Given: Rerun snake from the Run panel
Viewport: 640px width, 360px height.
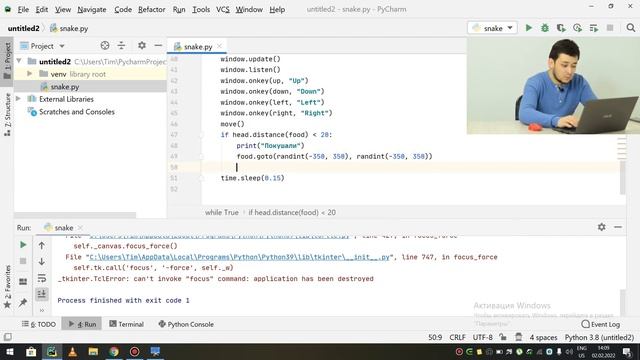Looking at the screenshot, I should point(23,244).
